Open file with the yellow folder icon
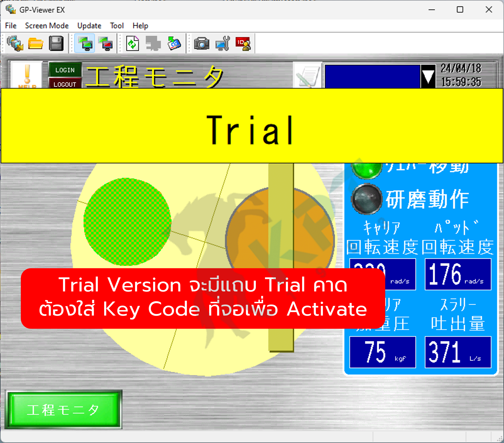This screenshot has width=504, height=443. click(x=35, y=43)
